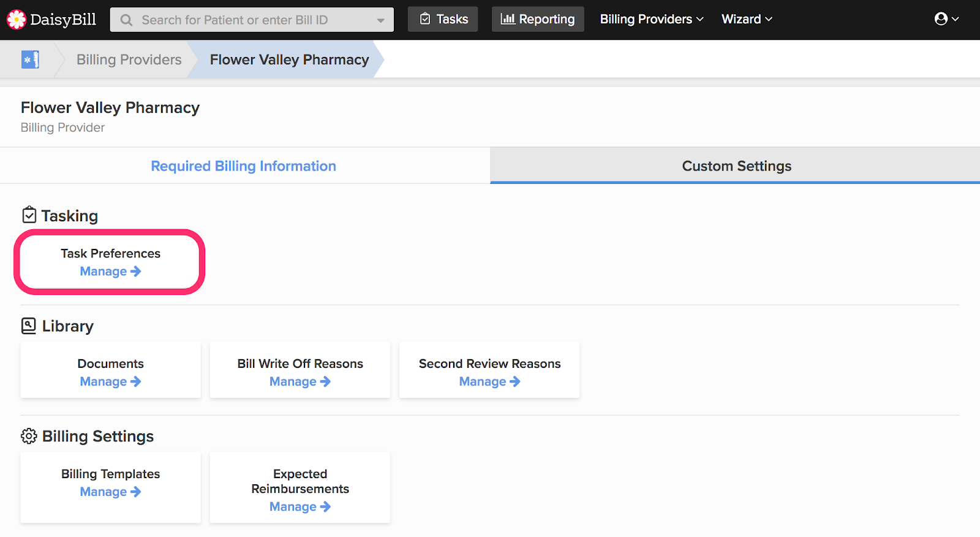Manage Second Review Reasons
Viewport: 980px width, 537px height.
click(x=490, y=382)
